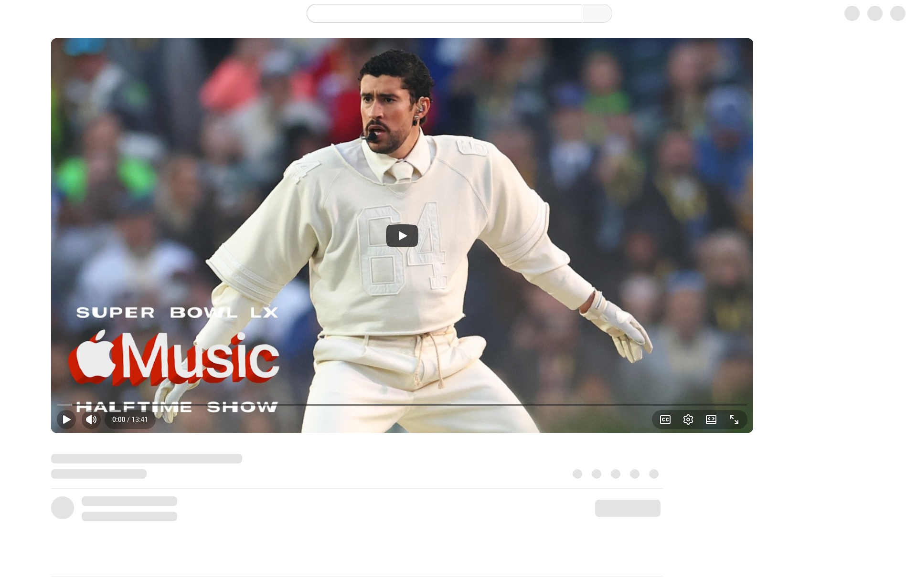Viewport: 917px width, 588px height.
Task: Focus the search field at the top
Action: point(444,13)
